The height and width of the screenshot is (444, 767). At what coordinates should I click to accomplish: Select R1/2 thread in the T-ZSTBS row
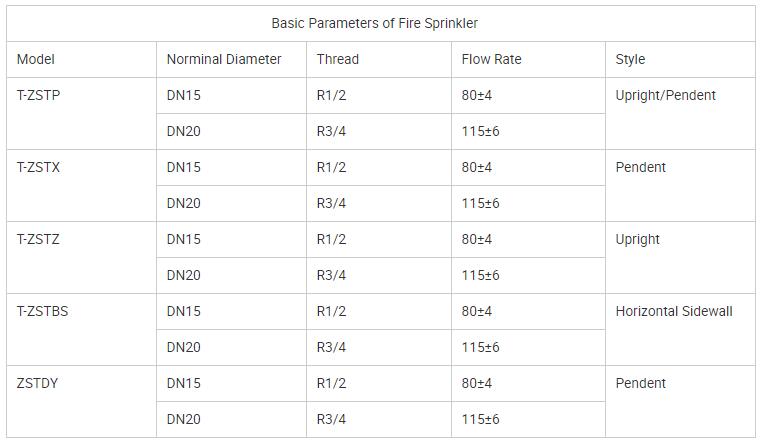331,312
